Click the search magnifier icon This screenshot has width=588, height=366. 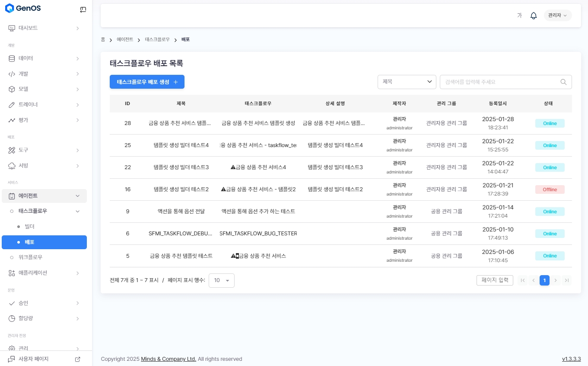[563, 82]
